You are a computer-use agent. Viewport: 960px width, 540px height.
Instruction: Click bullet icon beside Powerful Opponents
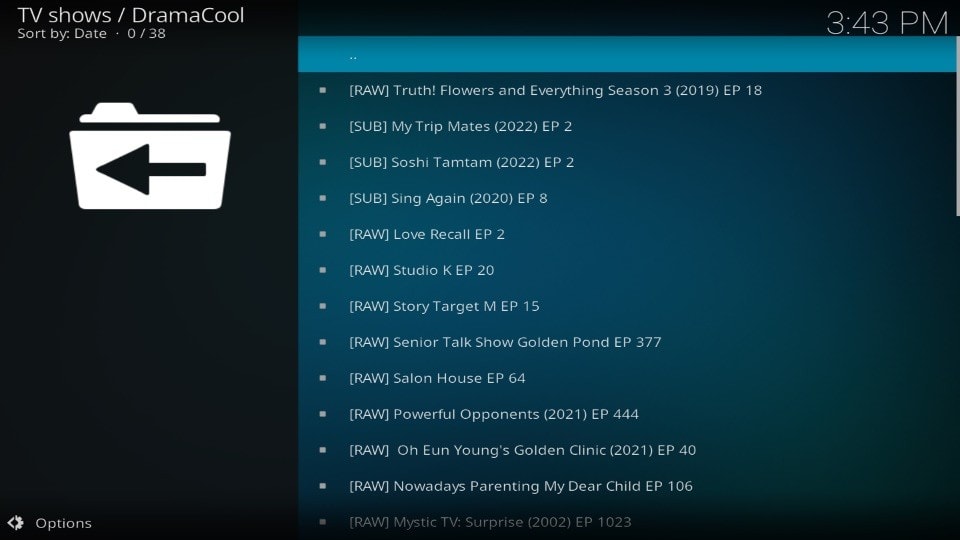(323, 414)
